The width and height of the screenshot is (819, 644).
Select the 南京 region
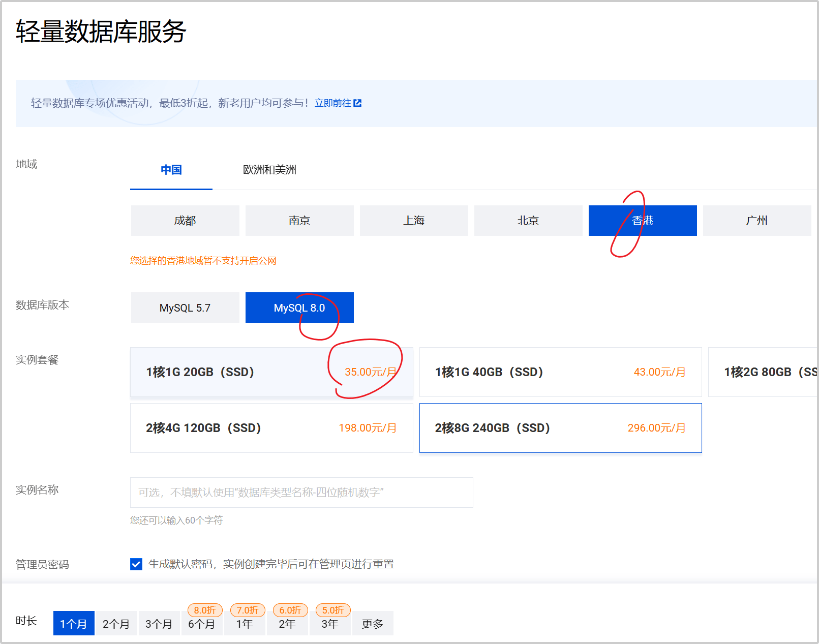(299, 221)
